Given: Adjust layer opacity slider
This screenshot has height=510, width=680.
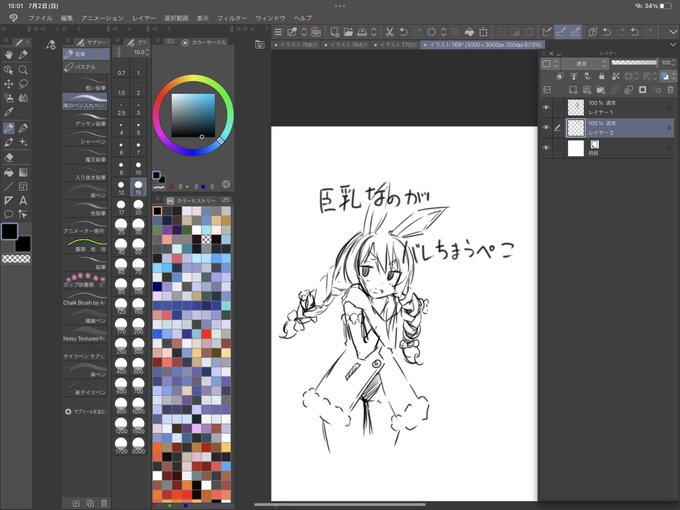Looking at the screenshot, I should point(634,63).
